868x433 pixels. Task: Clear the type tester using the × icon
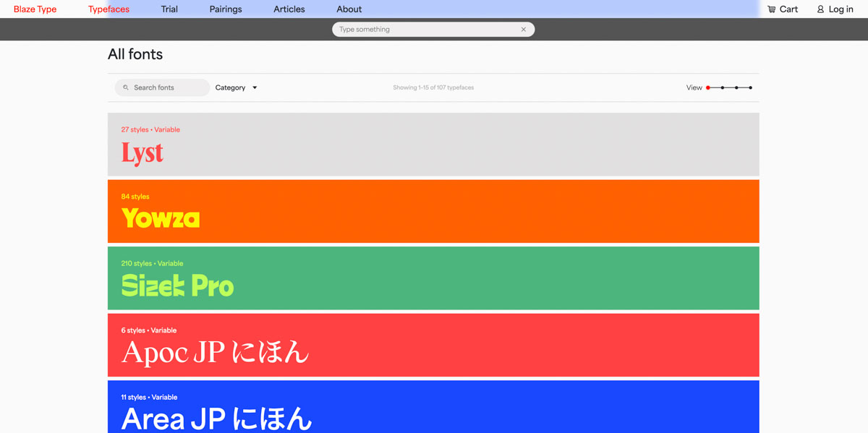click(524, 29)
